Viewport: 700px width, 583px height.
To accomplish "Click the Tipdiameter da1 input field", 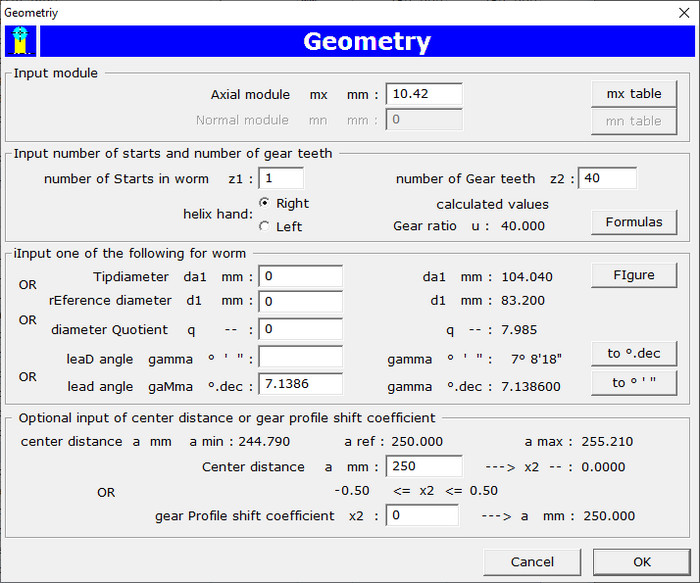I will coord(300,276).
